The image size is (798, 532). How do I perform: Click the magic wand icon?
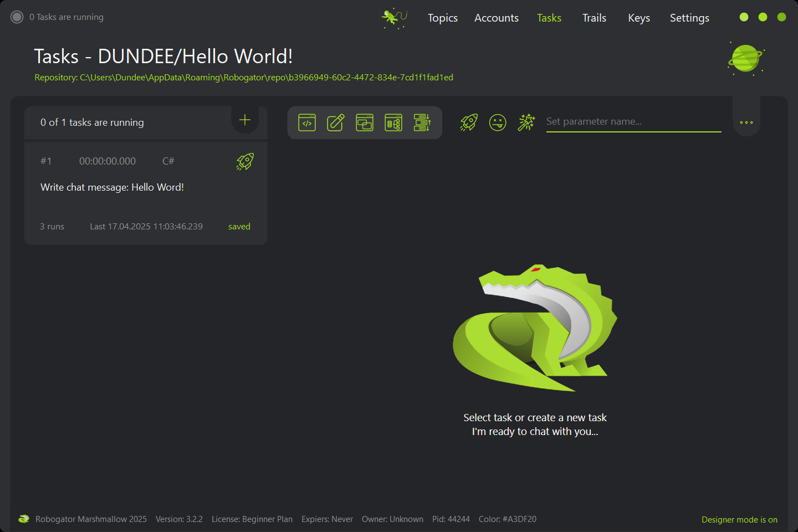pyautogui.click(x=526, y=122)
